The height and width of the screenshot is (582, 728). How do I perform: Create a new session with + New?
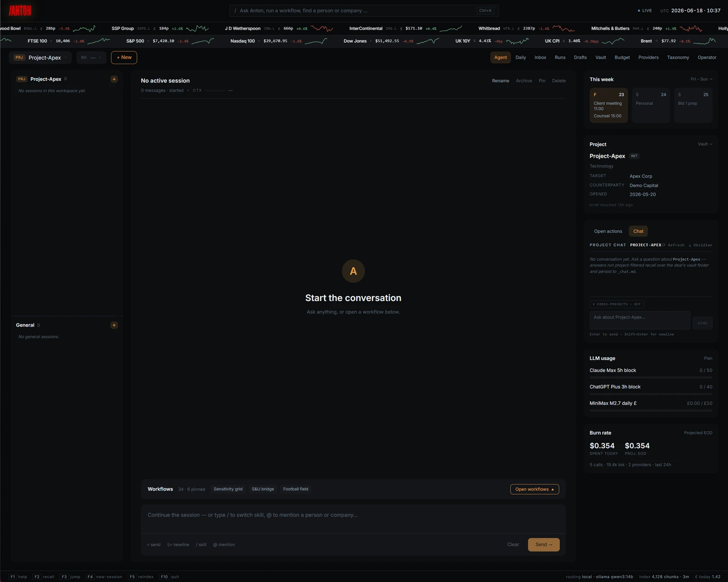click(x=124, y=57)
